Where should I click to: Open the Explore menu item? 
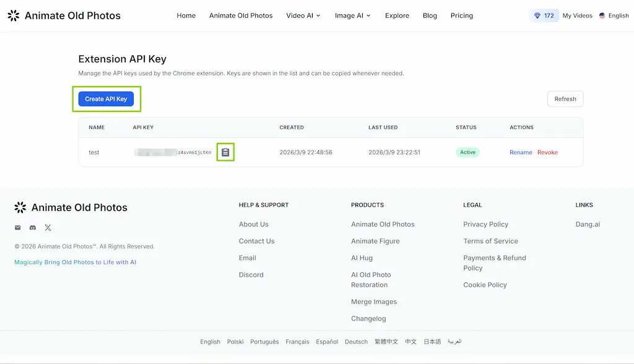pyautogui.click(x=397, y=15)
